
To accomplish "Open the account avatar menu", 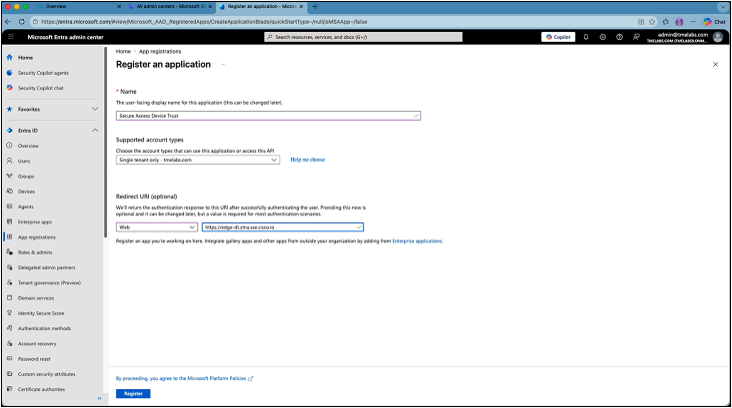I will tap(718, 37).
